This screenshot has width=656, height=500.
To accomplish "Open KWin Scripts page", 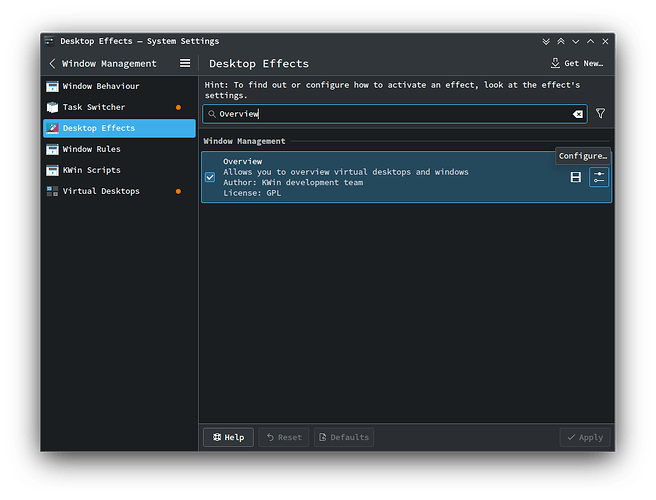I will tap(119, 170).
